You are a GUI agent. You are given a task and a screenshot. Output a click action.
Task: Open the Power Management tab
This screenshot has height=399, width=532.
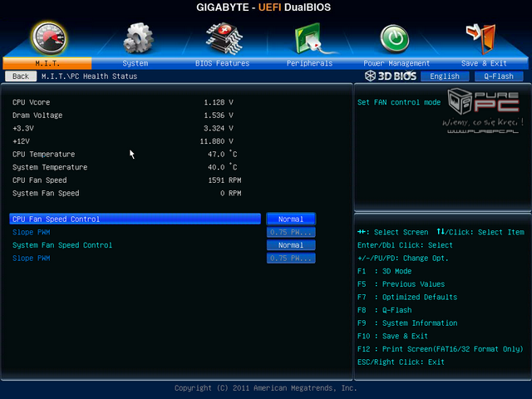[x=397, y=63]
